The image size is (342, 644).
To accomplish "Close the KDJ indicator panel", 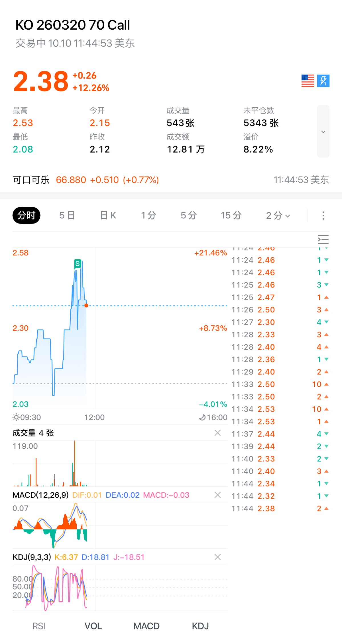I will click(x=217, y=557).
